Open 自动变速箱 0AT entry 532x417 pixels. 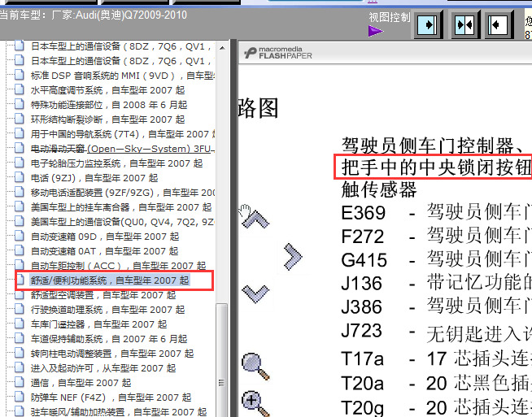click(x=104, y=251)
